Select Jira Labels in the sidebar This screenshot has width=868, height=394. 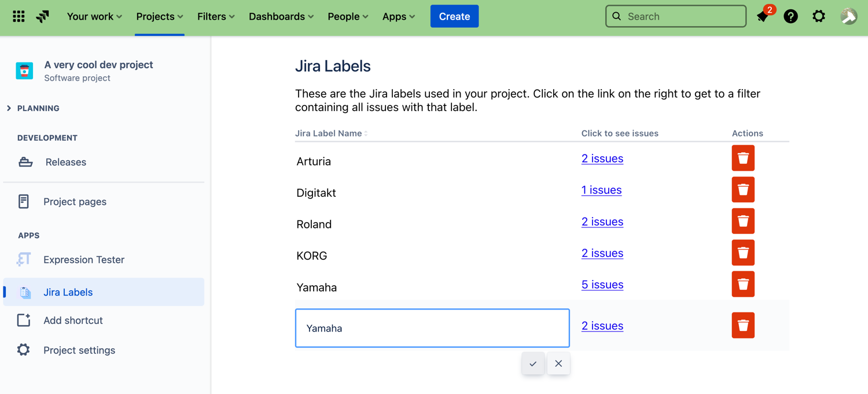104,292
